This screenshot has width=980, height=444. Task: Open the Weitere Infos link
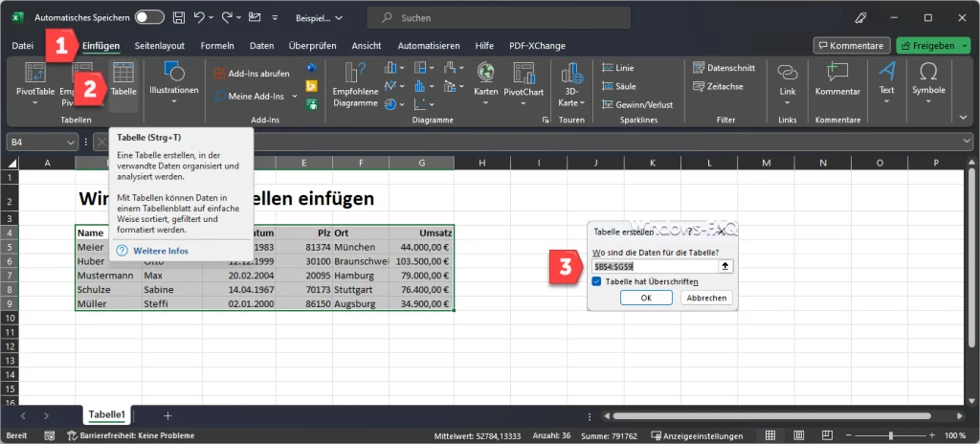[x=161, y=251]
